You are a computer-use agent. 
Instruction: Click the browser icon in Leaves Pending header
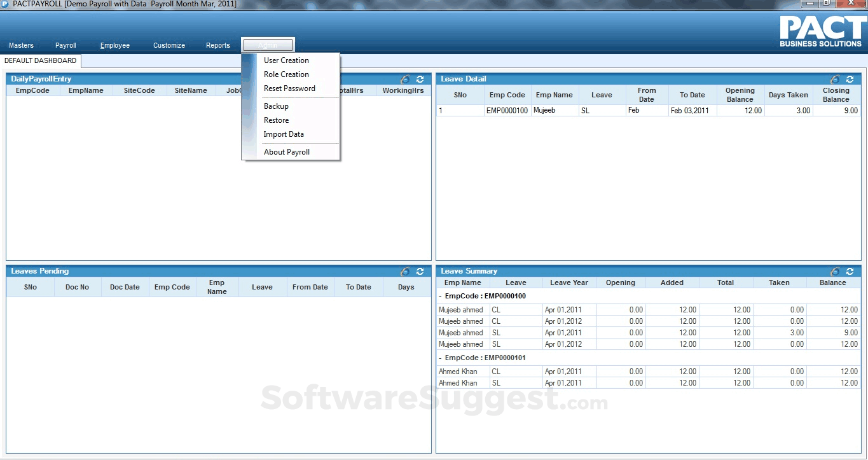coord(406,272)
